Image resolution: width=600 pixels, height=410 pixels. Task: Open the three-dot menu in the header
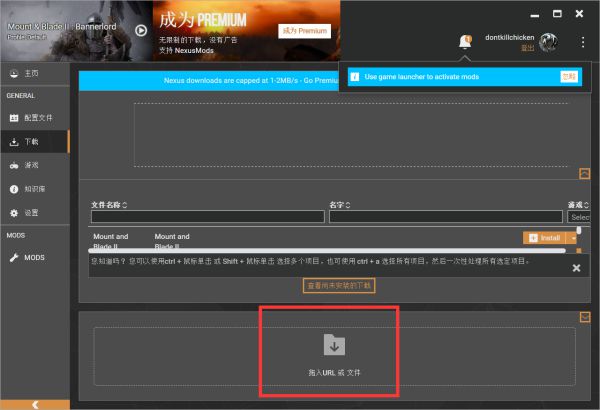pos(583,42)
